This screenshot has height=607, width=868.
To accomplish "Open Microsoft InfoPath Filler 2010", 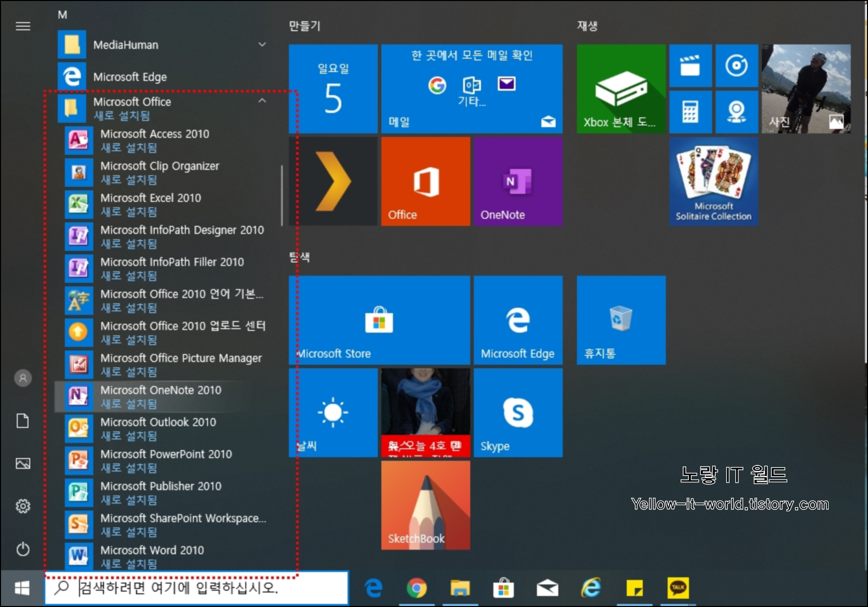I will pyautogui.click(x=163, y=268).
